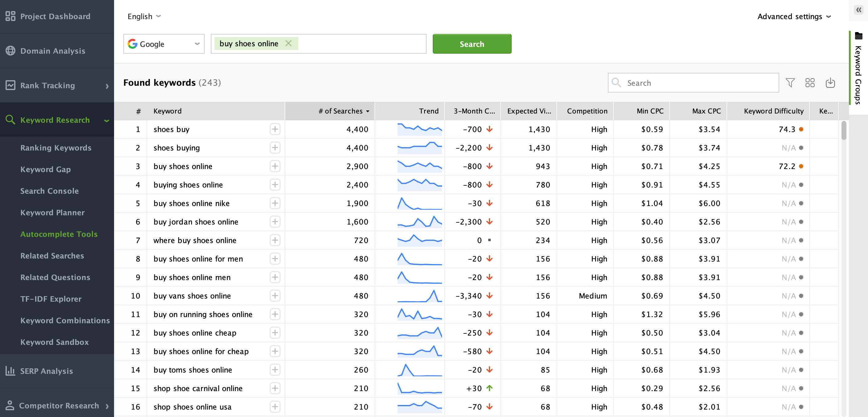
Task: Click the SERP Analysis chart icon
Action: 10,371
